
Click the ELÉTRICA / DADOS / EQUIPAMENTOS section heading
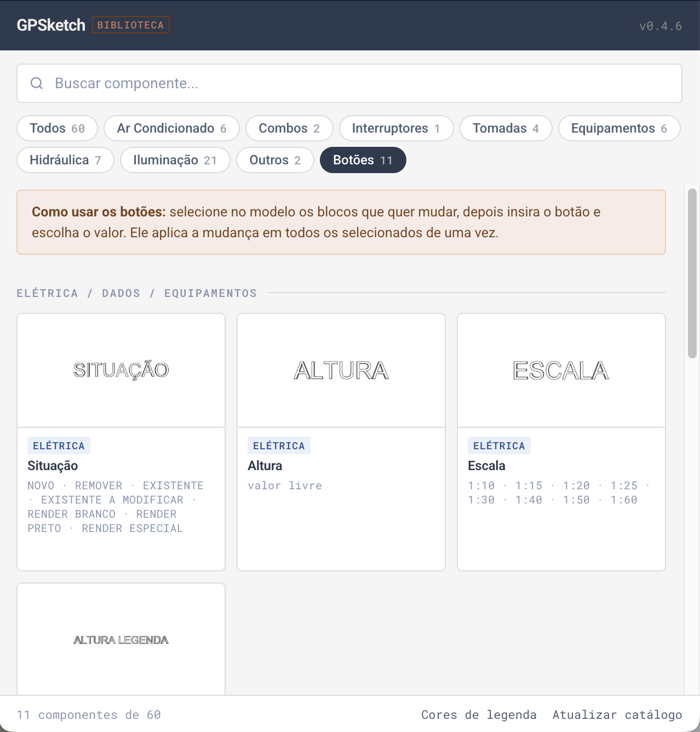click(x=137, y=293)
